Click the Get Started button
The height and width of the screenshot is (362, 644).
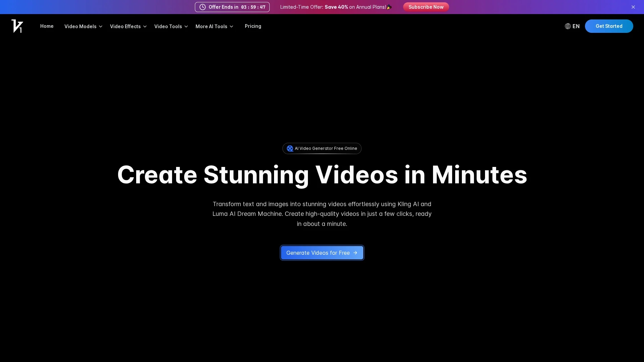pos(609,26)
